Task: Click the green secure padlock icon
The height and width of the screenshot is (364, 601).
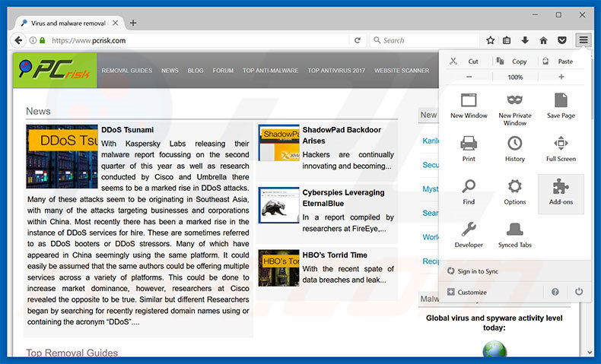Action: click(42, 40)
